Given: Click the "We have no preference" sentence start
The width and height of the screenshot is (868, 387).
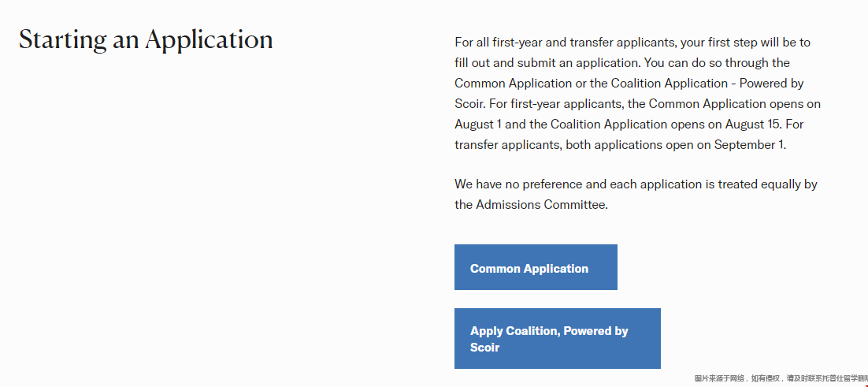Looking at the screenshot, I should (519, 184).
